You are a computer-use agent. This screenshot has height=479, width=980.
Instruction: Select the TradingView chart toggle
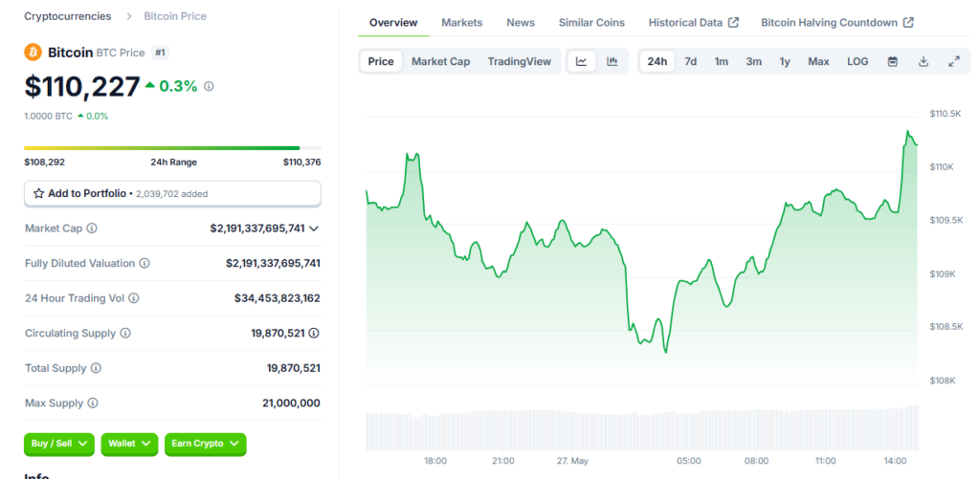(x=520, y=61)
